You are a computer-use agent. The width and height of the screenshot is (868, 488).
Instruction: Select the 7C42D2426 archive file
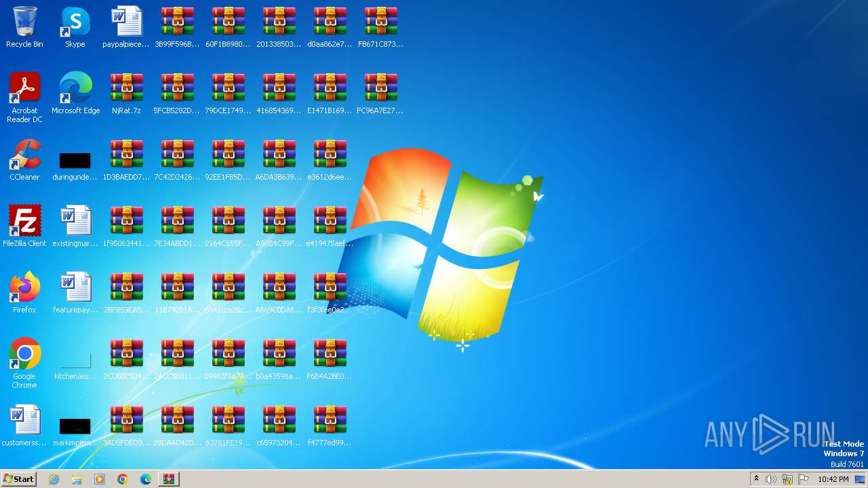(177, 160)
